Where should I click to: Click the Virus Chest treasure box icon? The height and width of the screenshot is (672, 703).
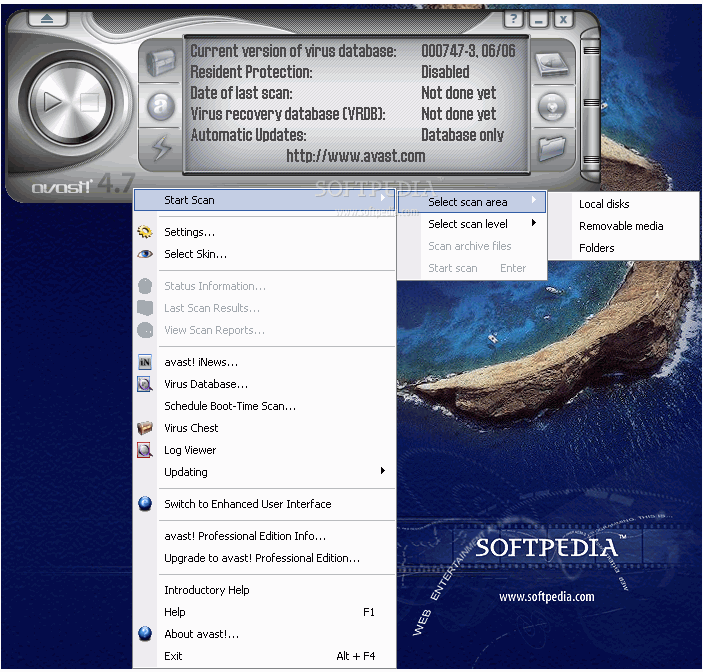[x=145, y=428]
